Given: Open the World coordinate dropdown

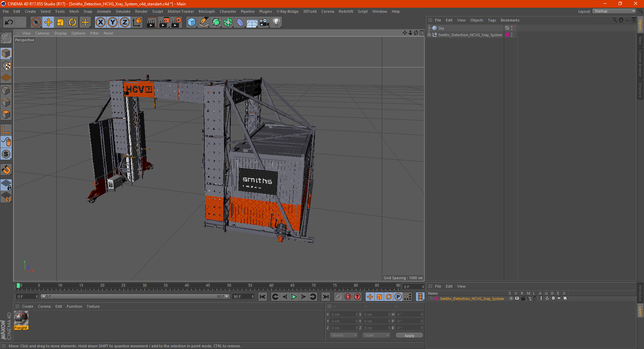Looking at the screenshot, I should 343,335.
